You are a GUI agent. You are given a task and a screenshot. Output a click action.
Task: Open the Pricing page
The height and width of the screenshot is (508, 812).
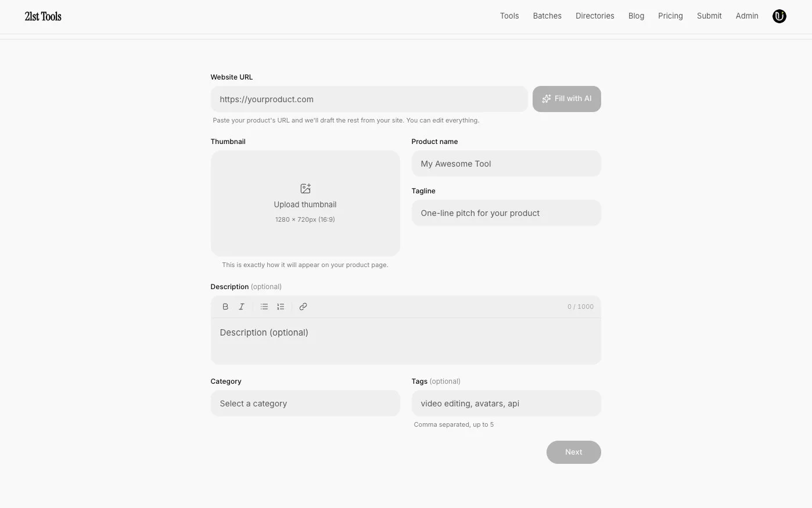[x=670, y=16]
